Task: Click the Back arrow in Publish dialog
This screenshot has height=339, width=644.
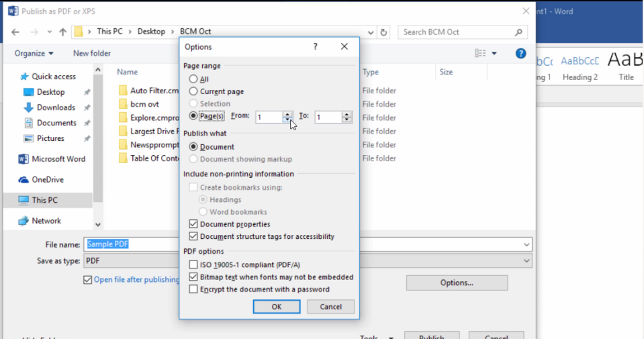Action: coord(15,32)
